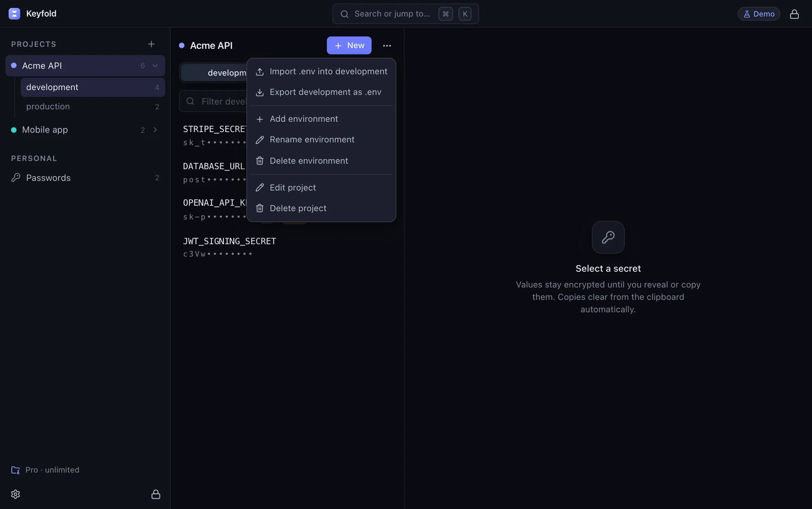Select Delete project menu entry

[321, 208]
